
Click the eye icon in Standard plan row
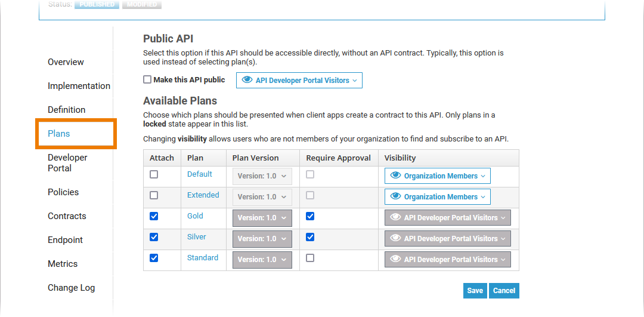(395, 259)
